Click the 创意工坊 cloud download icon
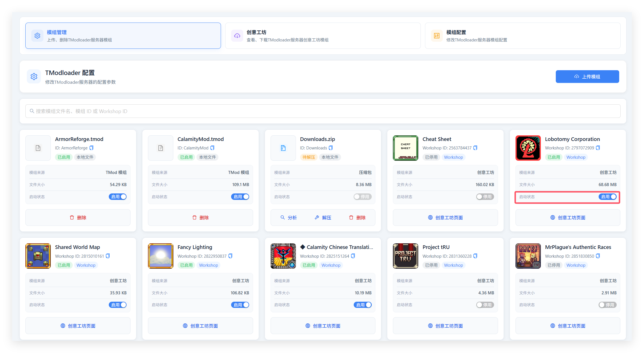The height and width of the screenshot is (353, 644). [237, 36]
